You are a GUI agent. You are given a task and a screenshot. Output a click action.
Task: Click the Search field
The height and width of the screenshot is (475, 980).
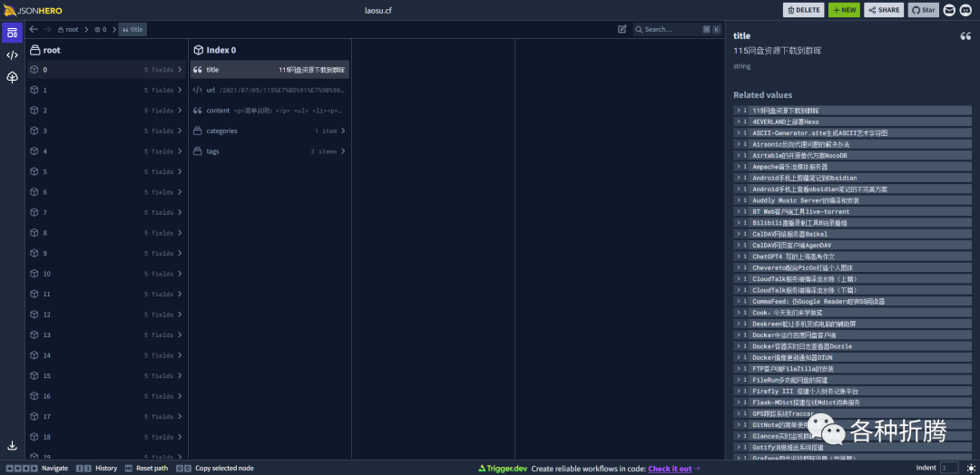[677, 29]
